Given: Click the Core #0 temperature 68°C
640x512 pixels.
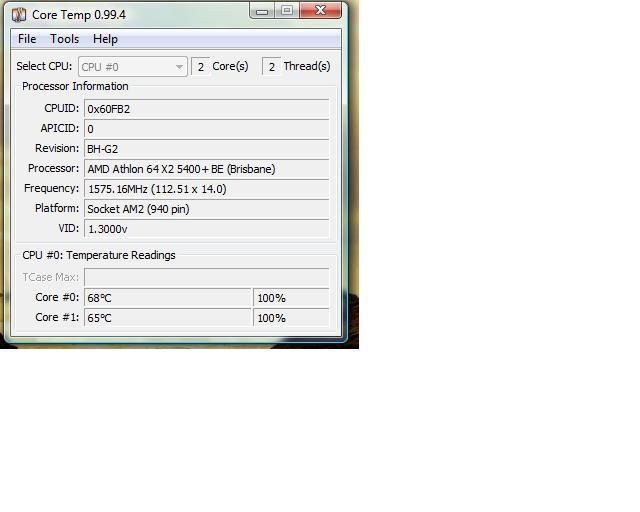Looking at the screenshot, I should [167, 298].
